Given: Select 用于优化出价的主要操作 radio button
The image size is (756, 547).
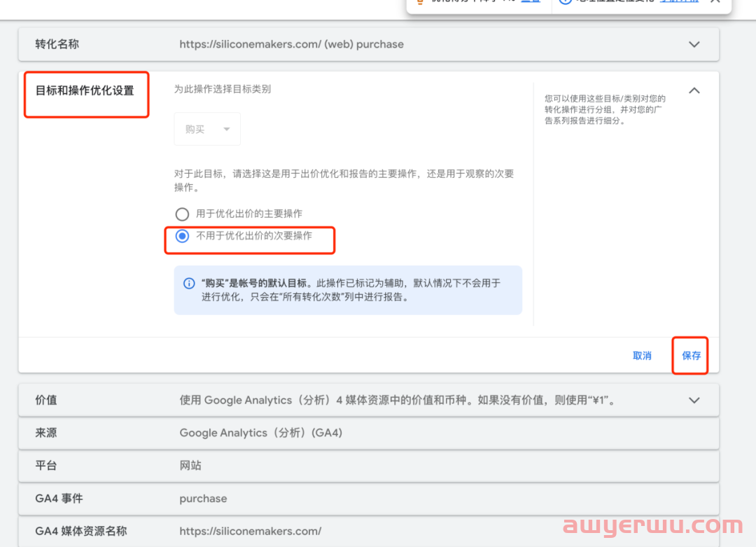Looking at the screenshot, I should [x=183, y=214].
